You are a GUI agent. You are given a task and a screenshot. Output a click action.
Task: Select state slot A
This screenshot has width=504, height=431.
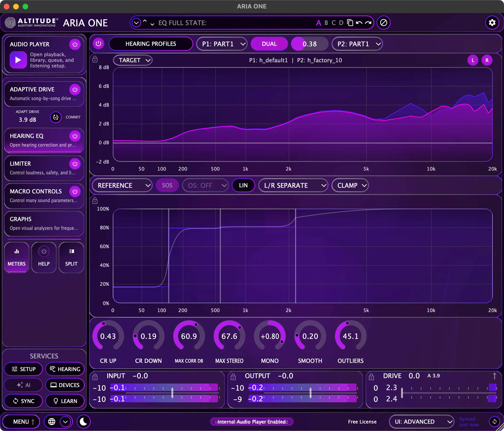click(318, 23)
